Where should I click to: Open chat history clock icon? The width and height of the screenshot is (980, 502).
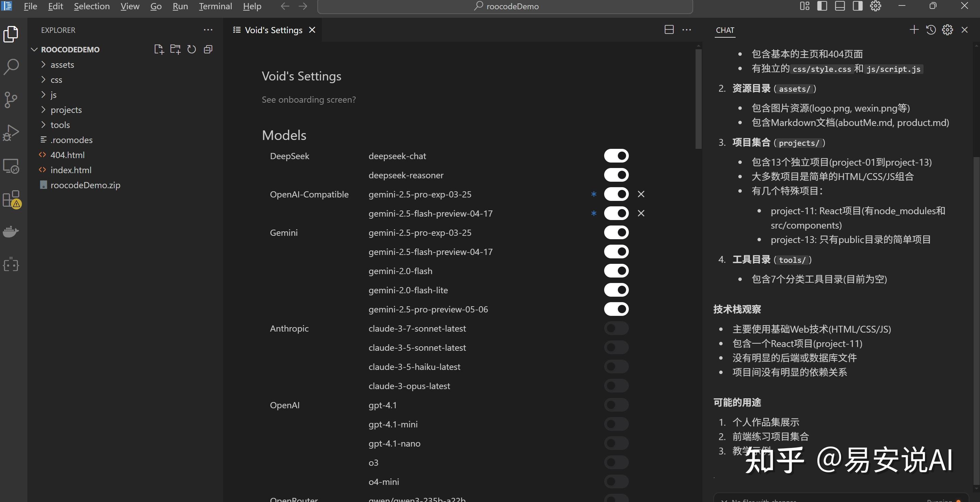931,30
